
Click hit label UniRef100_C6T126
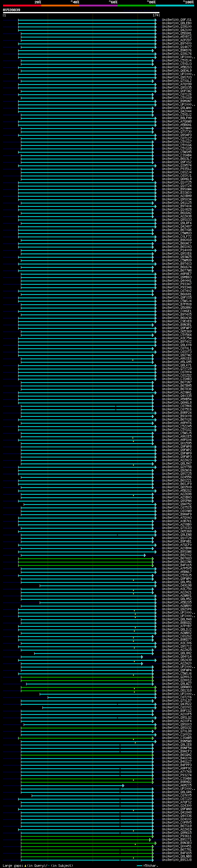pyautogui.click(x=176, y=94)
